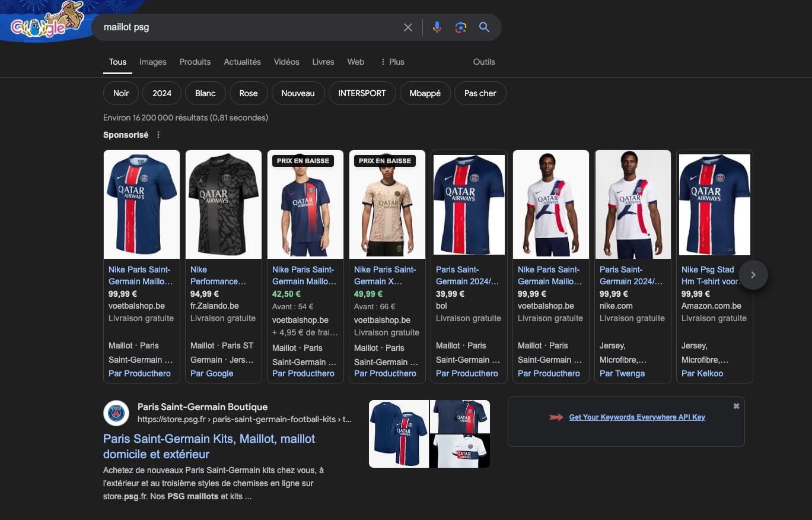This screenshot has height=520, width=812.
Task: Open the Outils search tools
Action: (x=484, y=62)
